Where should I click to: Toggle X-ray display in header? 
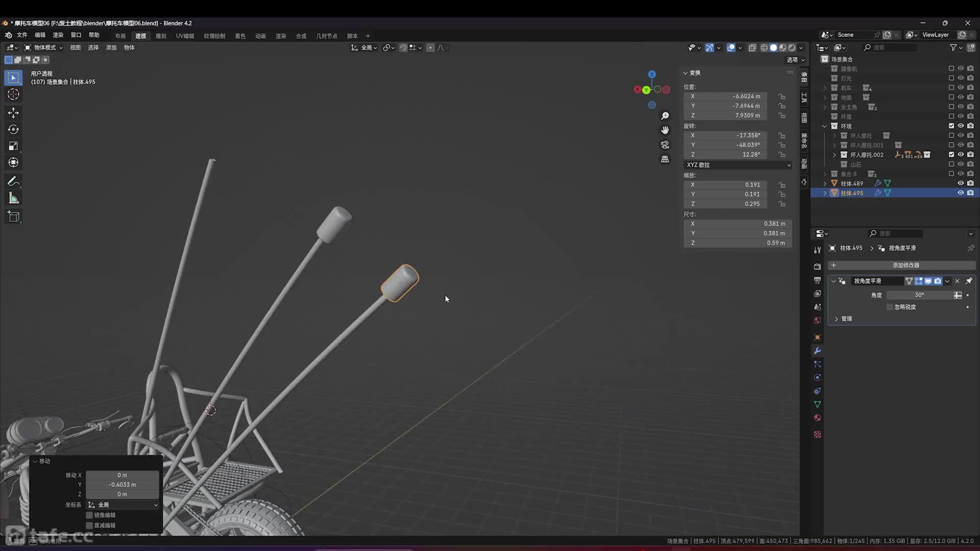click(752, 47)
